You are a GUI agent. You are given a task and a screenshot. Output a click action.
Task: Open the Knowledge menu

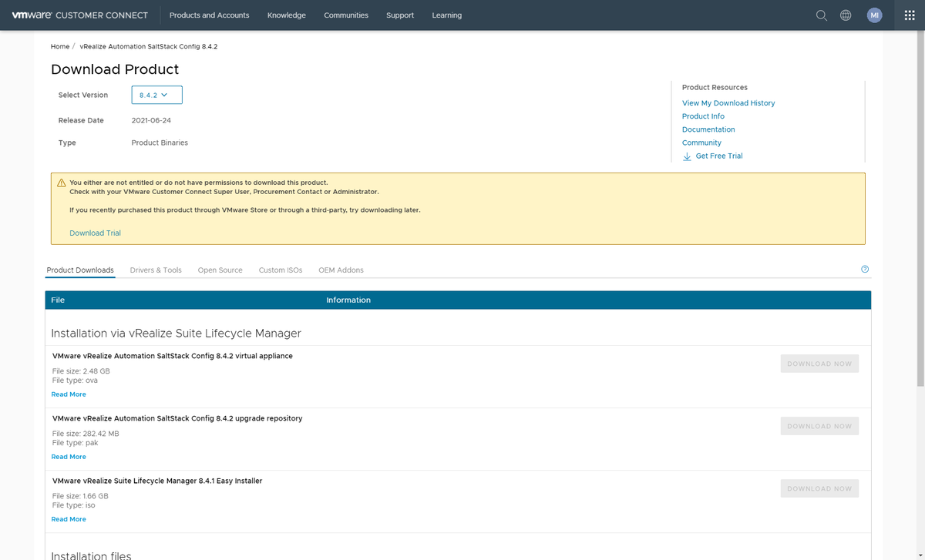[287, 15]
